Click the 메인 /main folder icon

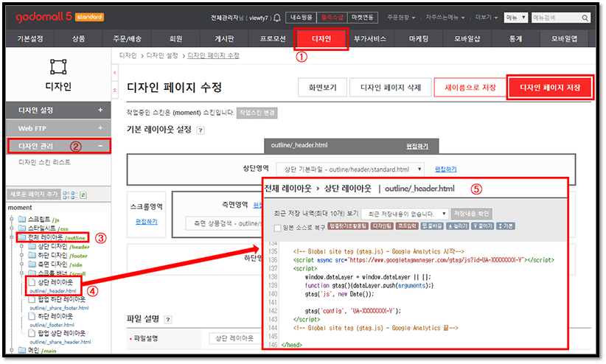coord(22,351)
